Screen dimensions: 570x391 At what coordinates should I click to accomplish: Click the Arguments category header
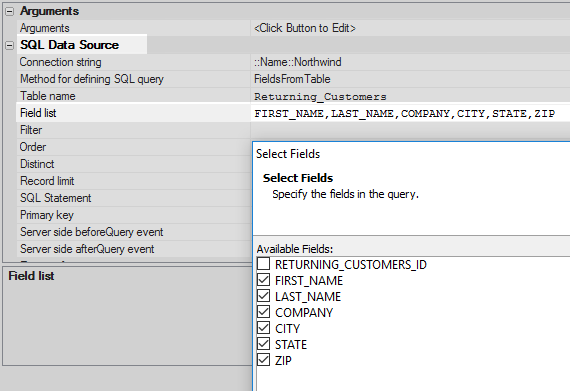pyautogui.click(x=49, y=11)
